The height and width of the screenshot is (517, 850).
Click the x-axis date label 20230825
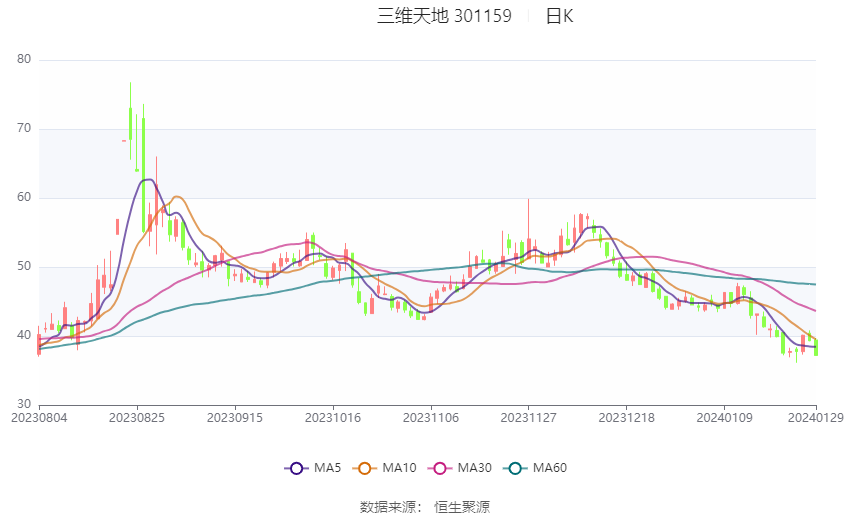tap(137, 418)
